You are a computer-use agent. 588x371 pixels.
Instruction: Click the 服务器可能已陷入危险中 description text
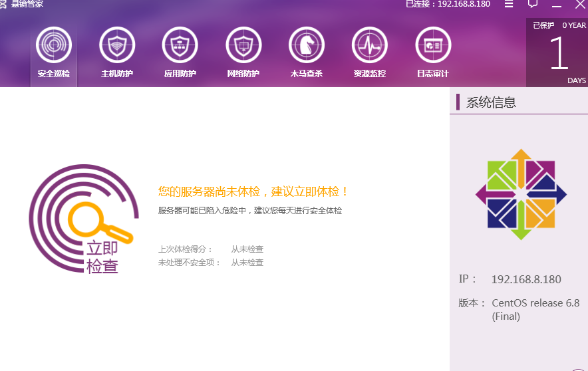pos(249,211)
